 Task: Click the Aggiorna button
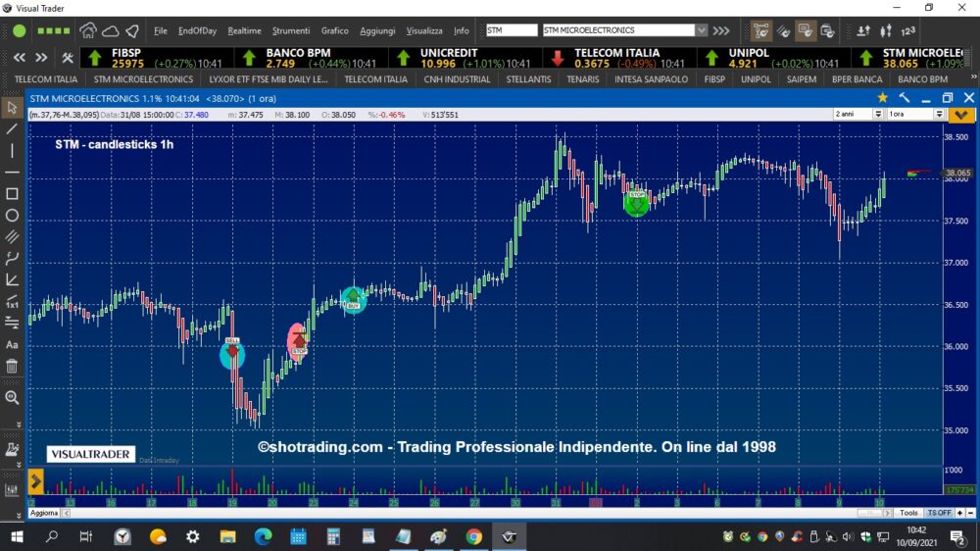44,513
